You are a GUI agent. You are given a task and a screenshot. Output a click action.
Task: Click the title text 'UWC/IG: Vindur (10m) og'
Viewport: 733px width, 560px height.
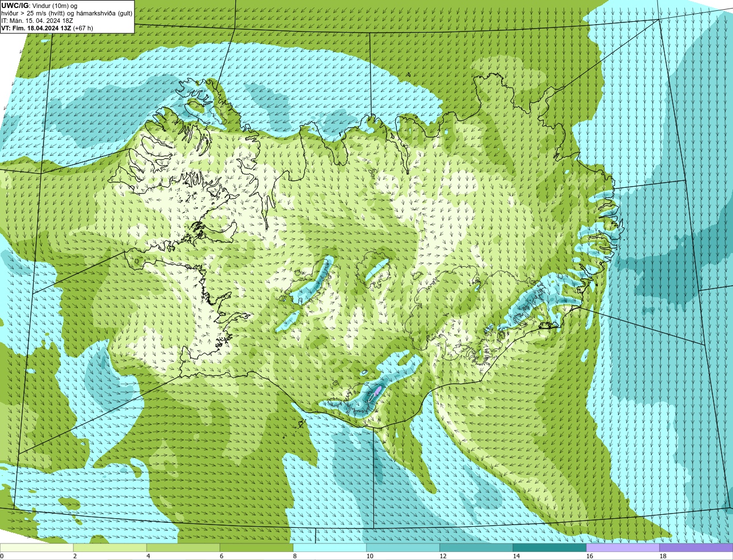tap(40, 6)
